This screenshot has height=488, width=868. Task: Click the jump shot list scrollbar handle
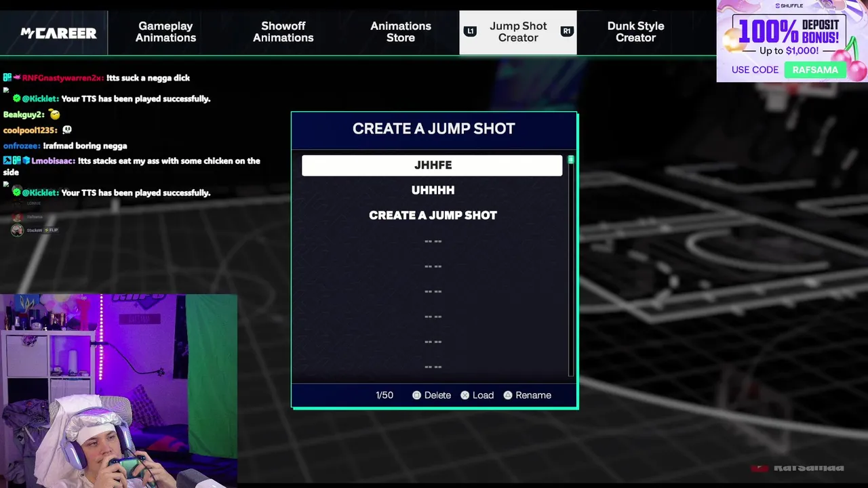(x=571, y=160)
